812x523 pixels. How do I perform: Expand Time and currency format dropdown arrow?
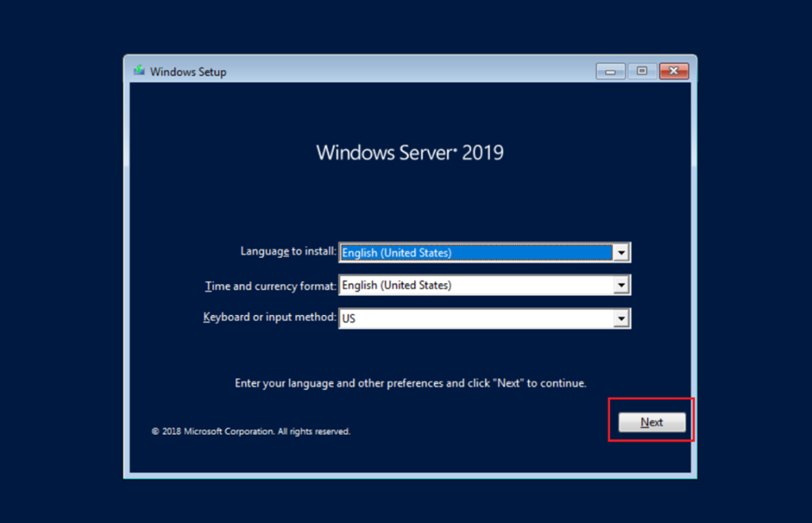(x=622, y=285)
